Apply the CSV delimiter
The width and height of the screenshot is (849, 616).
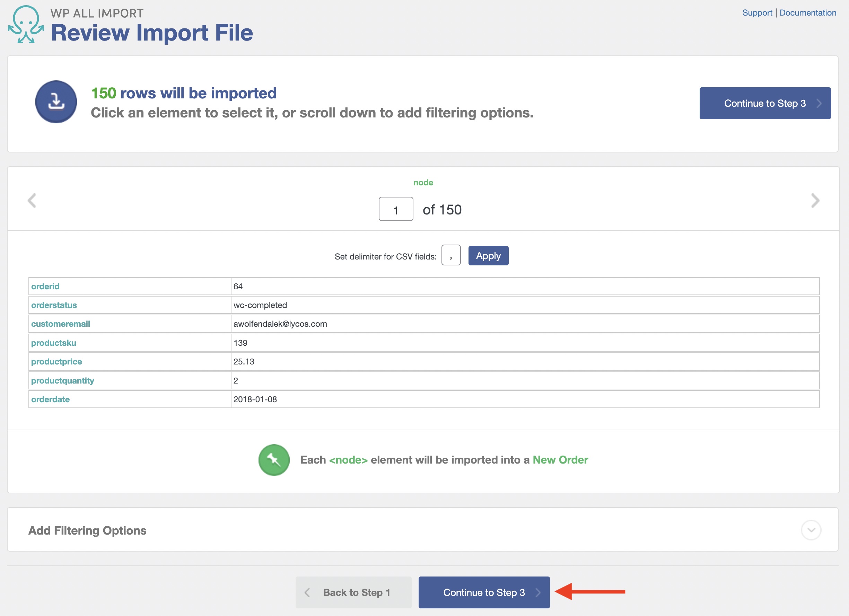(x=489, y=256)
